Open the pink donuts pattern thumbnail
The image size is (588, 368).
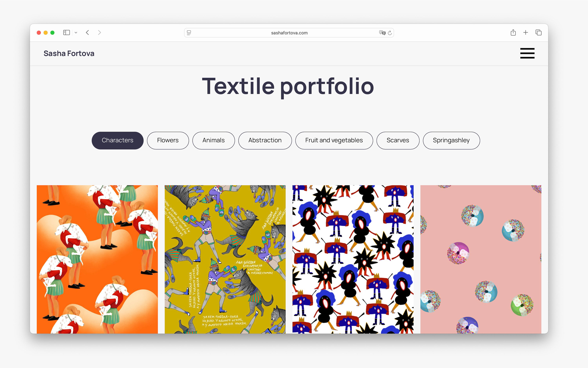pyautogui.click(x=481, y=259)
